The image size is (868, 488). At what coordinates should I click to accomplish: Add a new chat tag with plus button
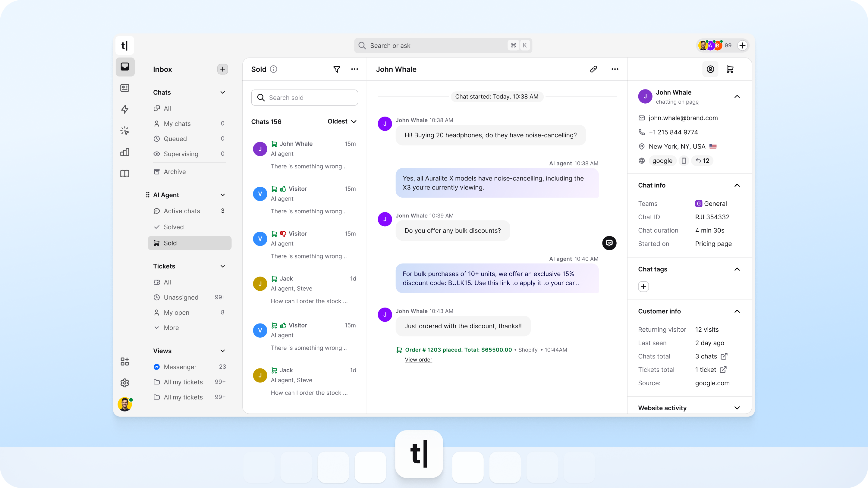643,286
